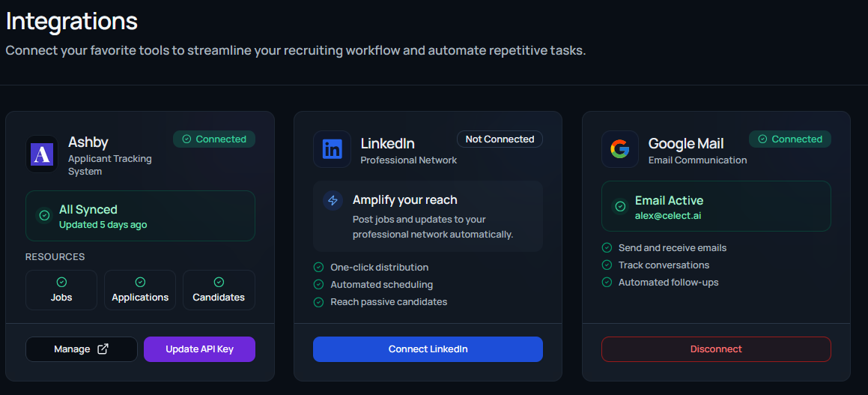The height and width of the screenshot is (395, 868).
Task: Select the Candidates resource tile
Action: click(x=219, y=290)
